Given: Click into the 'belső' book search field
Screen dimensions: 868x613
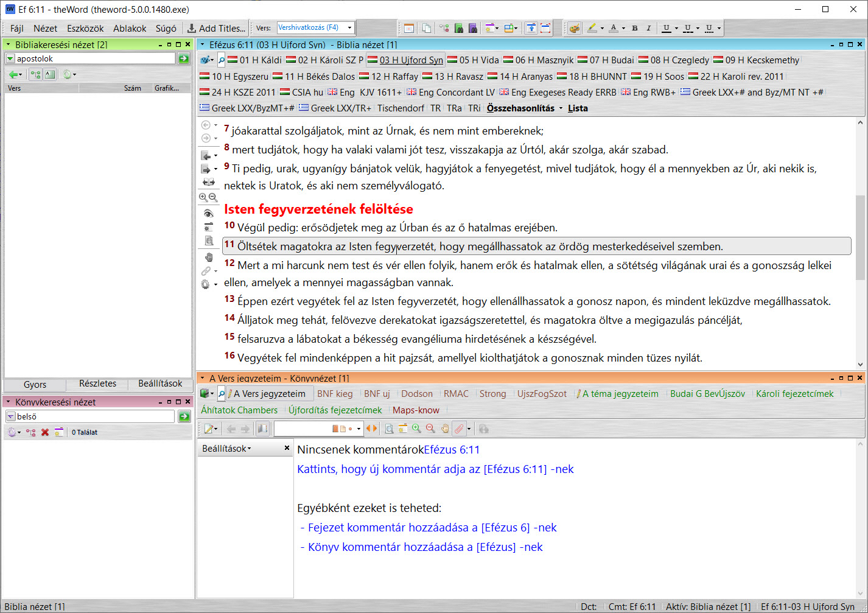Looking at the screenshot, I should click(x=95, y=416).
